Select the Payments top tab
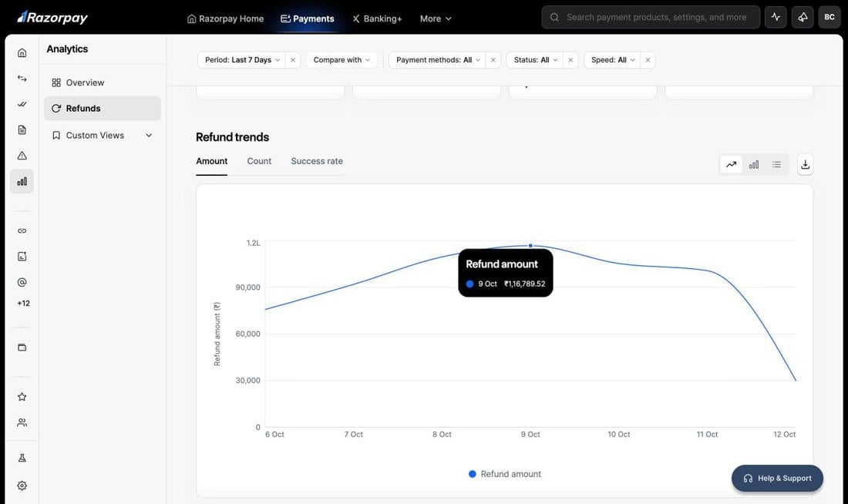 (307, 18)
